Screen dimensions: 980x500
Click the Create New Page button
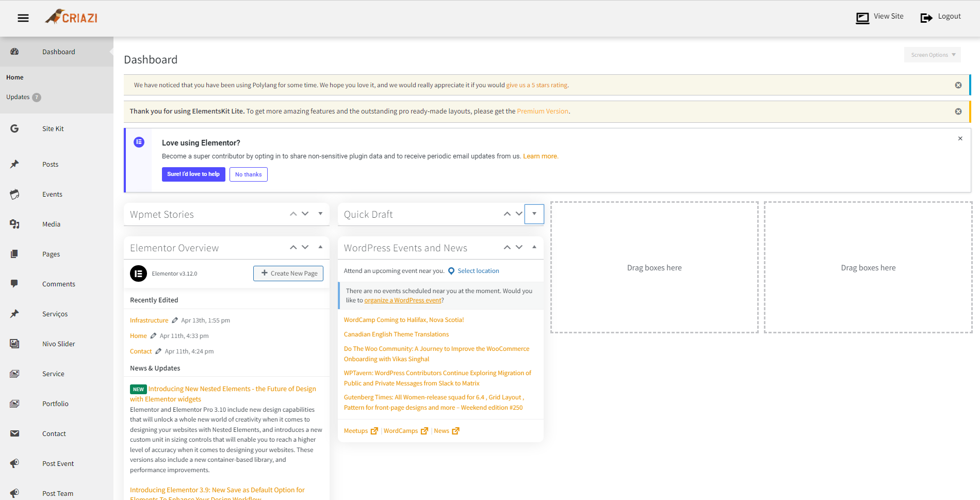[x=288, y=273]
